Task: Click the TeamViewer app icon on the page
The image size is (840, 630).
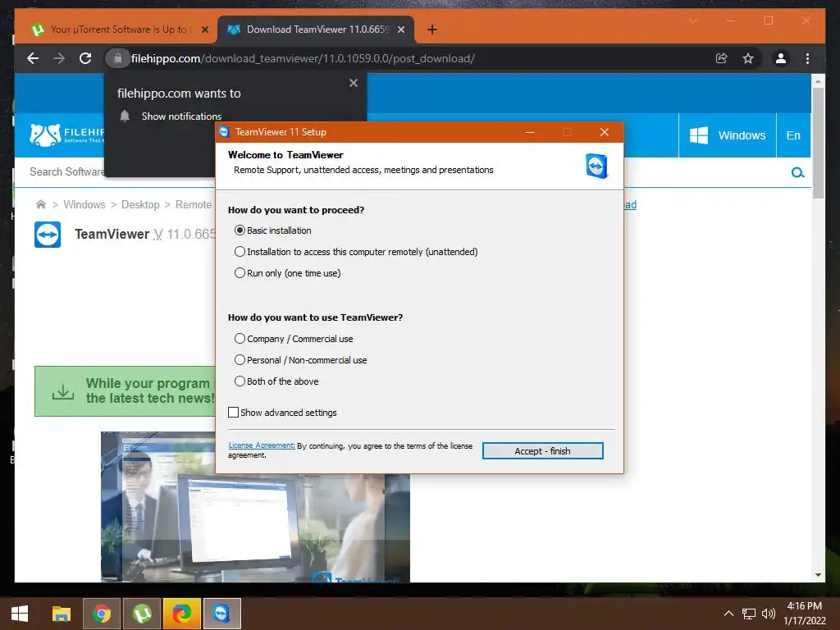Action: click(x=48, y=235)
